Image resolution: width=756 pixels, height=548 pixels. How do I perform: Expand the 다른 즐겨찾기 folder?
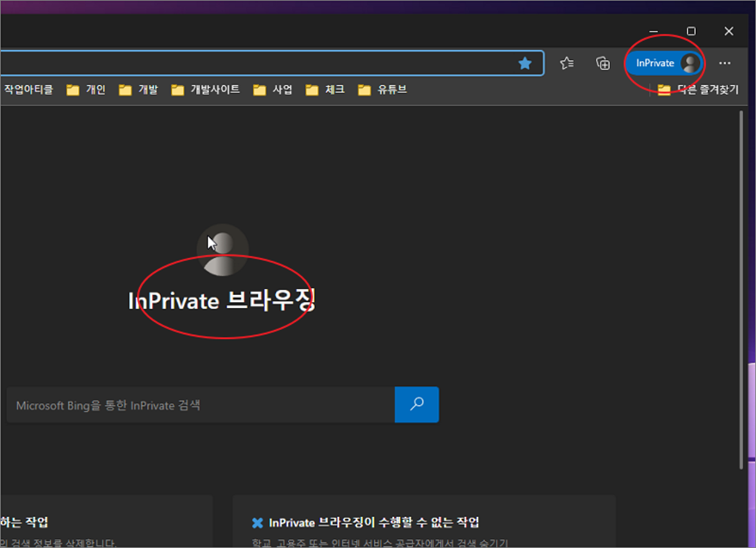[x=699, y=90]
